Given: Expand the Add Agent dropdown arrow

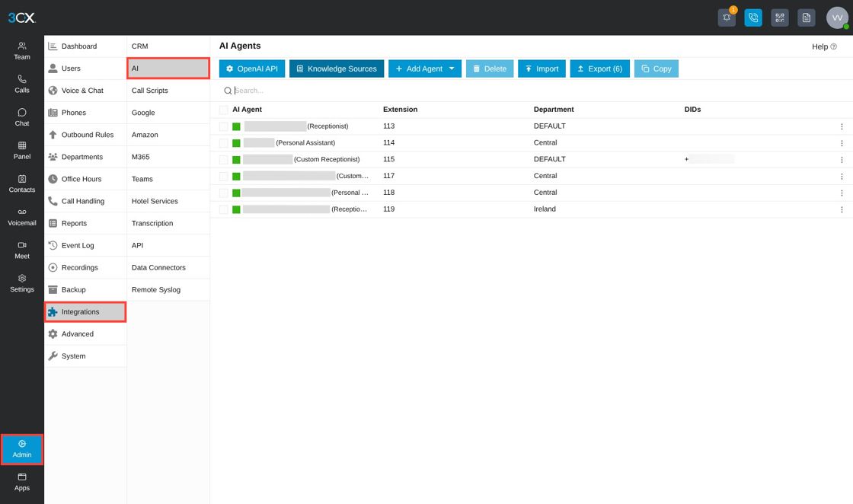Looking at the screenshot, I should [452, 69].
